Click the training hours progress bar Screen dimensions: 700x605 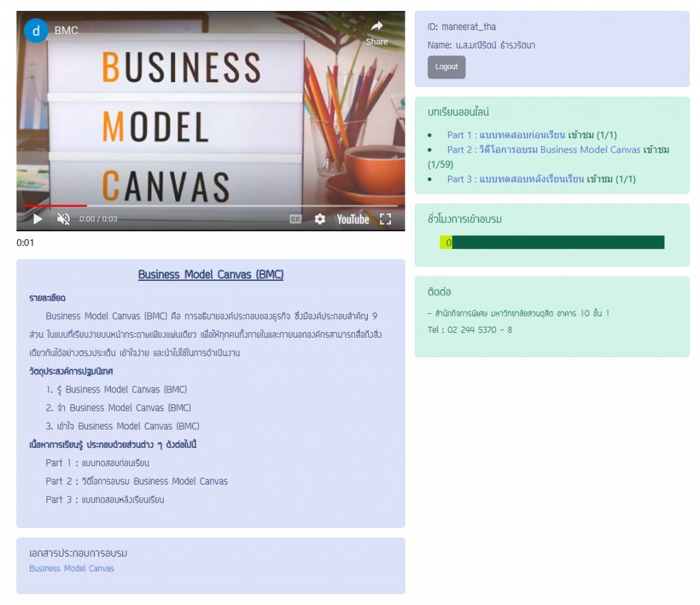click(x=557, y=243)
